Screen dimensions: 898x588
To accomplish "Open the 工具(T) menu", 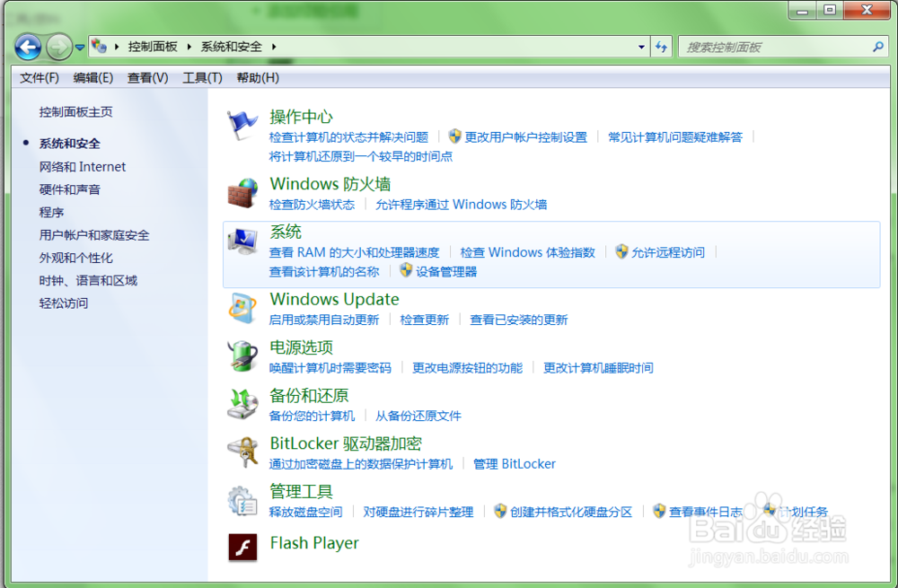I will [202, 77].
